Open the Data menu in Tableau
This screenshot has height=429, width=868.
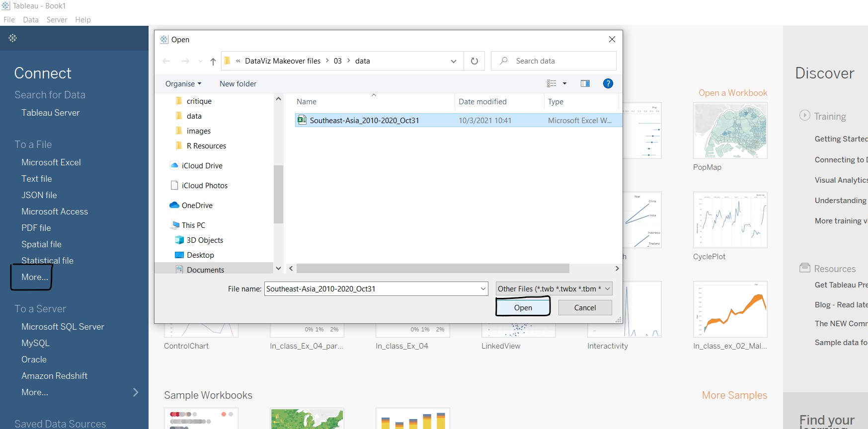point(31,20)
